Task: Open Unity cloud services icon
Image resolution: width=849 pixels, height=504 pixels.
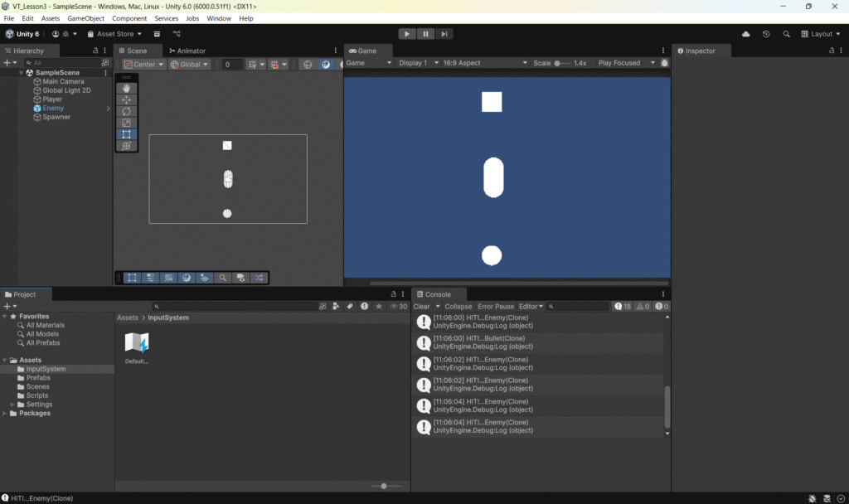Action: (746, 34)
